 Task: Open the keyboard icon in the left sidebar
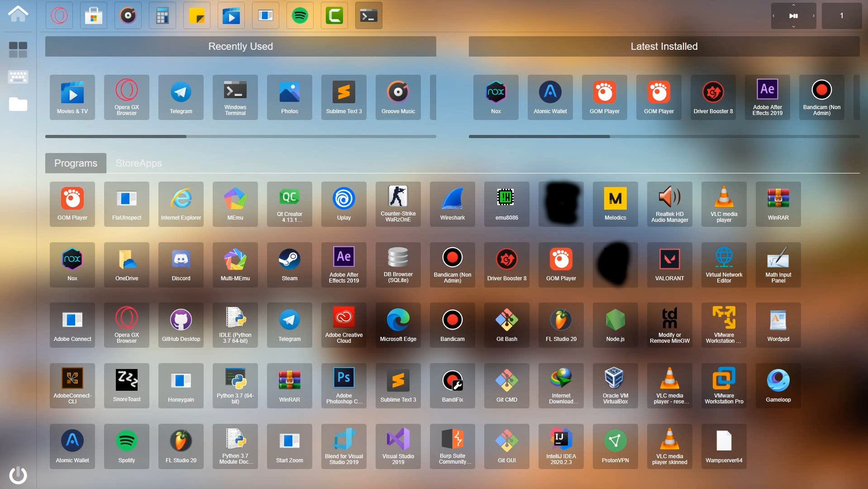[18, 77]
